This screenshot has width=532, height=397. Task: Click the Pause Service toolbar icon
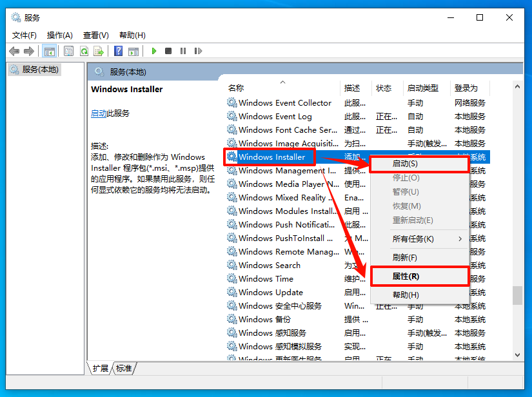pyautogui.click(x=182, y=51)
